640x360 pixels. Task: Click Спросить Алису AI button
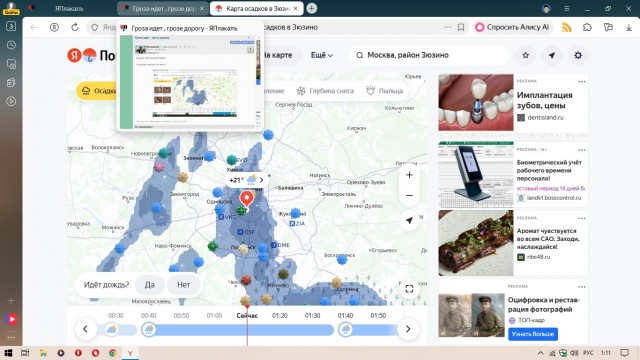[x=513, y=27]
